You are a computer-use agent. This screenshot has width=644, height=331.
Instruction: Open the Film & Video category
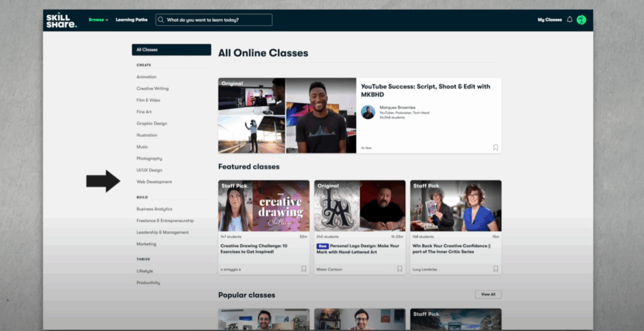click(148, 100)
